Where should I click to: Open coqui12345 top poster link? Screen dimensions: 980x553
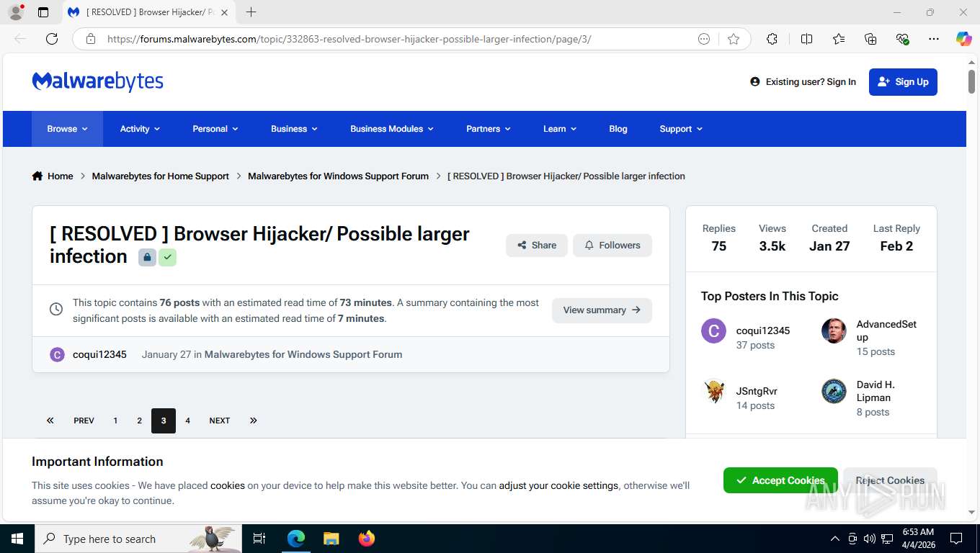pos(763,331)
